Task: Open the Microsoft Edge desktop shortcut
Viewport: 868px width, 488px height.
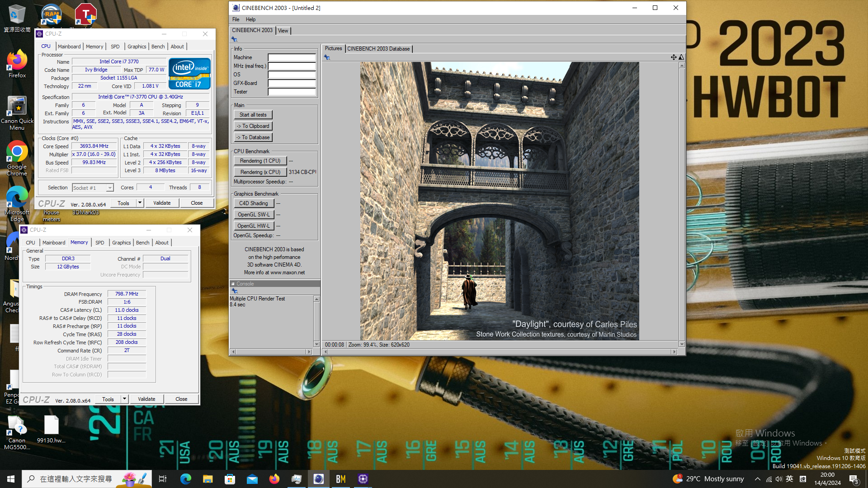Action: (17, 203)
